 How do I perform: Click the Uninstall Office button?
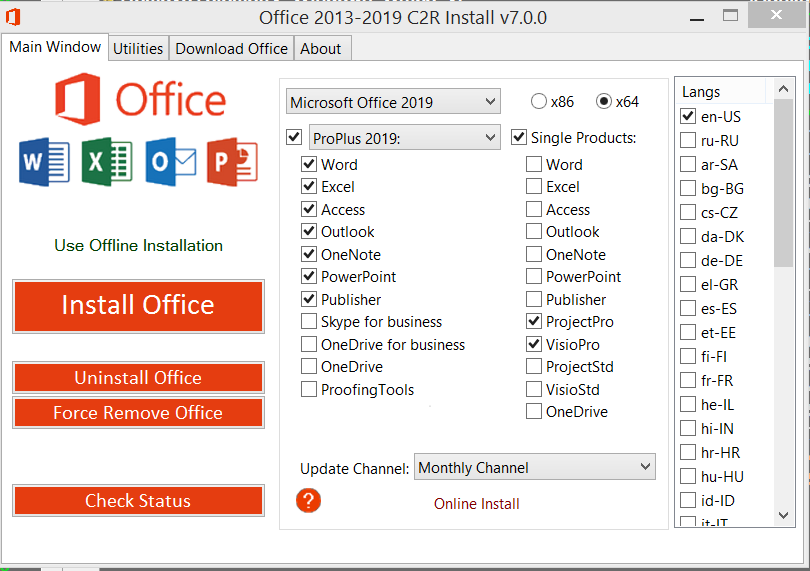(138, 378)
